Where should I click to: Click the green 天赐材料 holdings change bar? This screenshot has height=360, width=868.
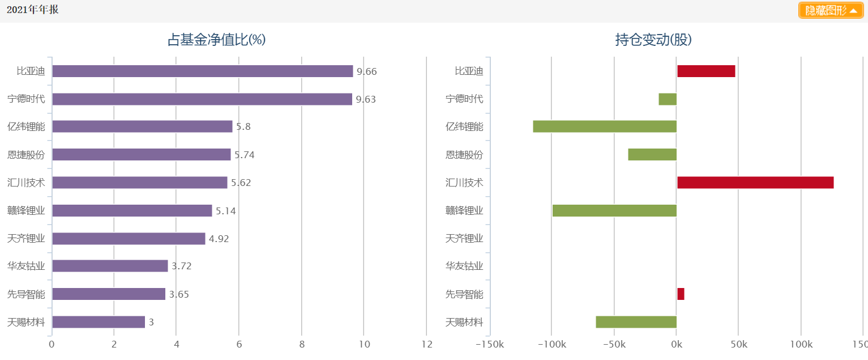[636, 322]
